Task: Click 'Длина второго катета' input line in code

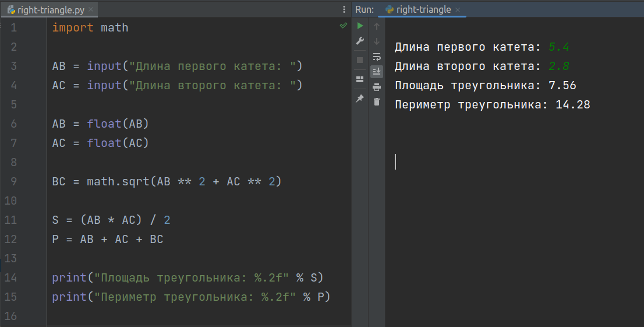Action: pos(177,85)
